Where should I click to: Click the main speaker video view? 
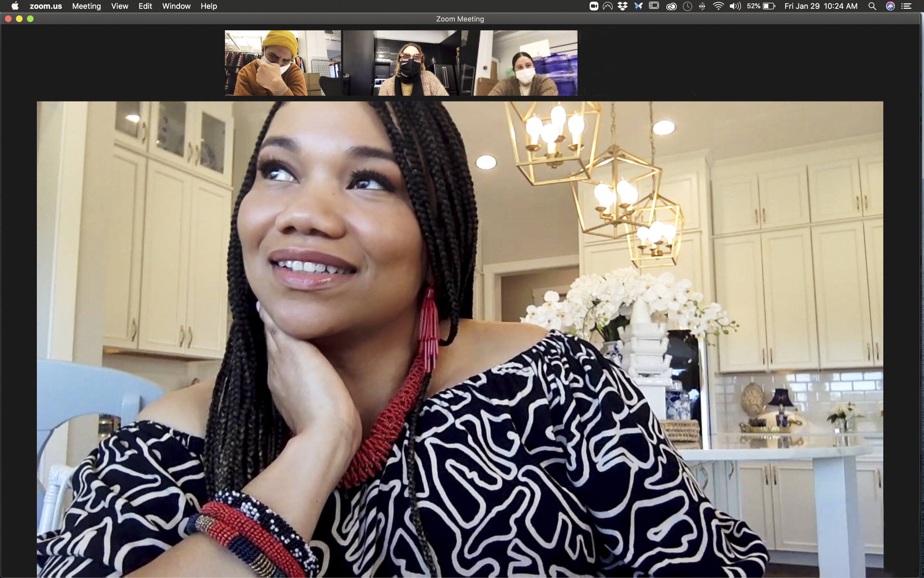pos(460,339)
